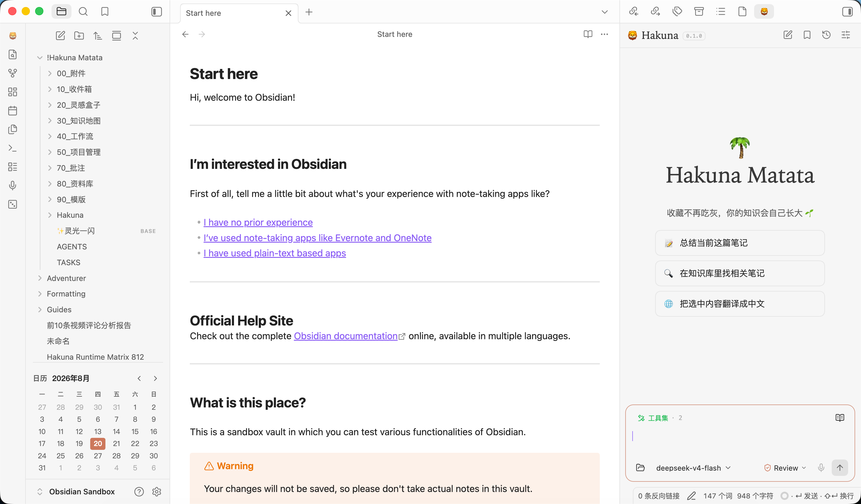Open random note dice ribbon icon
This screenshot has height=504, width=861.
13,204
